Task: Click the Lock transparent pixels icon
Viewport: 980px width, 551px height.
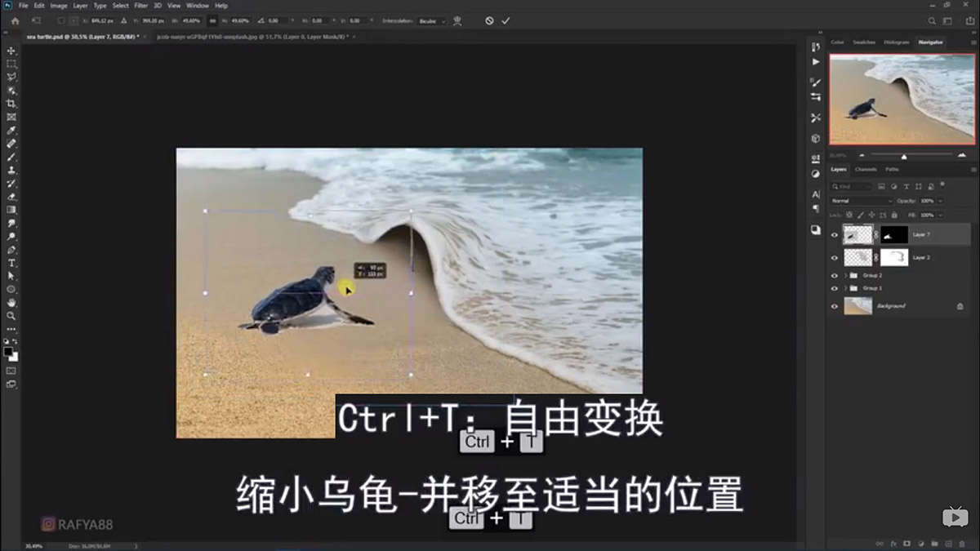Action: pyautogui.click(x=849, y=215)
